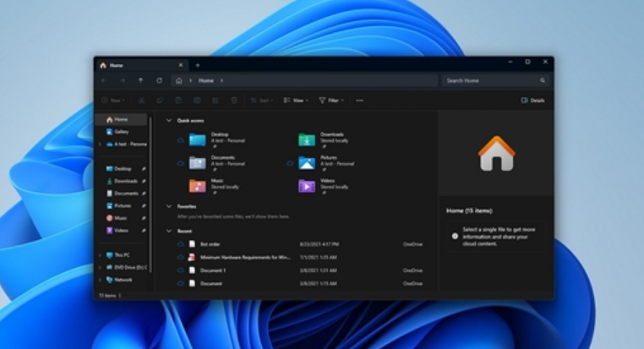644x349 pixels.
Task: Open the View dropdown
Action: [x=296, y=101]
